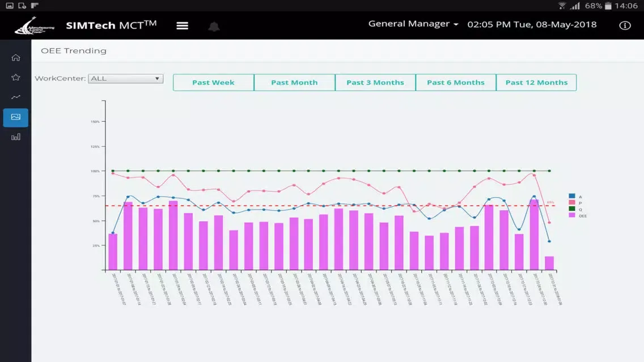The width and height of the screenshot is (644, 362).
Task: Click the date and time display
Action: 532,24
